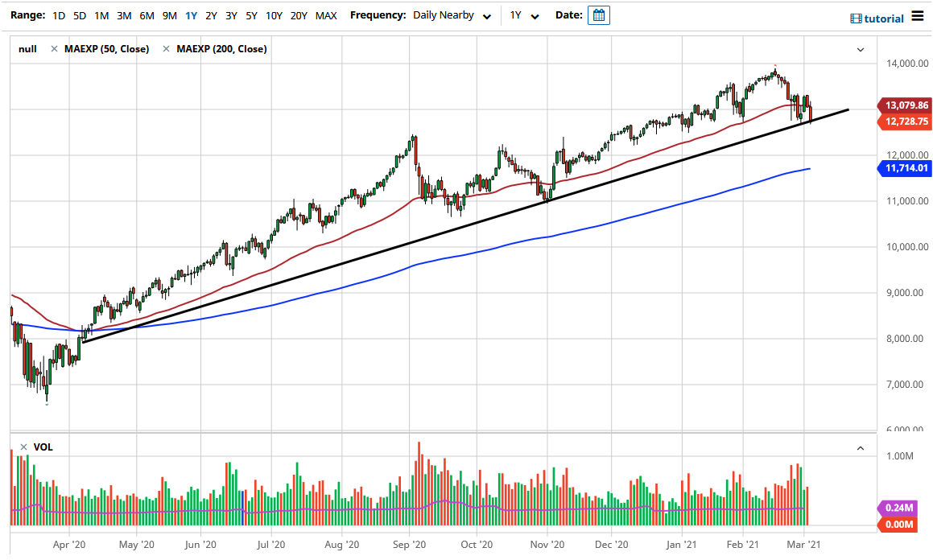Image resolution: width=933 pixels, height=560 pixels.
Task: Click the blue 11,714.01 price flag
Action: [905, 168]
